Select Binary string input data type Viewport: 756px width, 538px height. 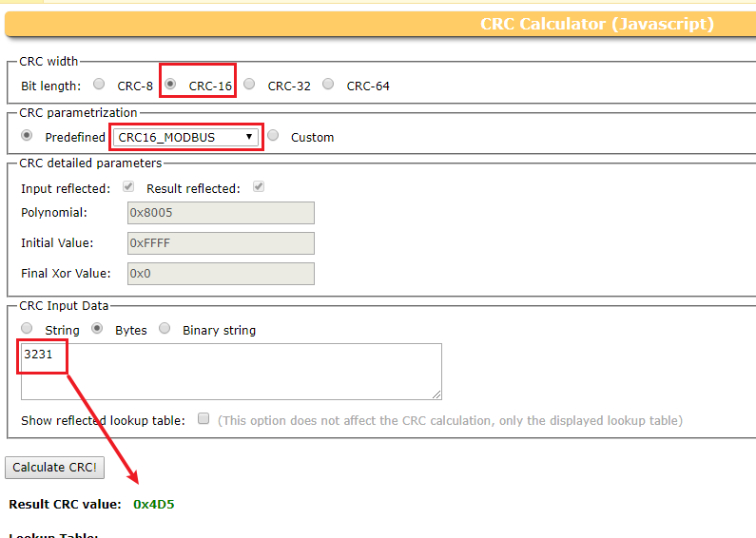pos(165,328)
